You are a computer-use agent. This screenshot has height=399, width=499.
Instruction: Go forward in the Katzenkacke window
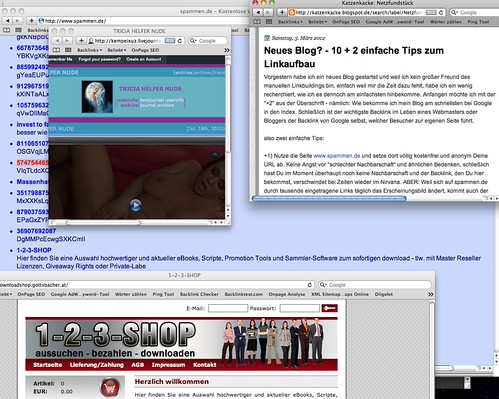click(x=268, y=12)
